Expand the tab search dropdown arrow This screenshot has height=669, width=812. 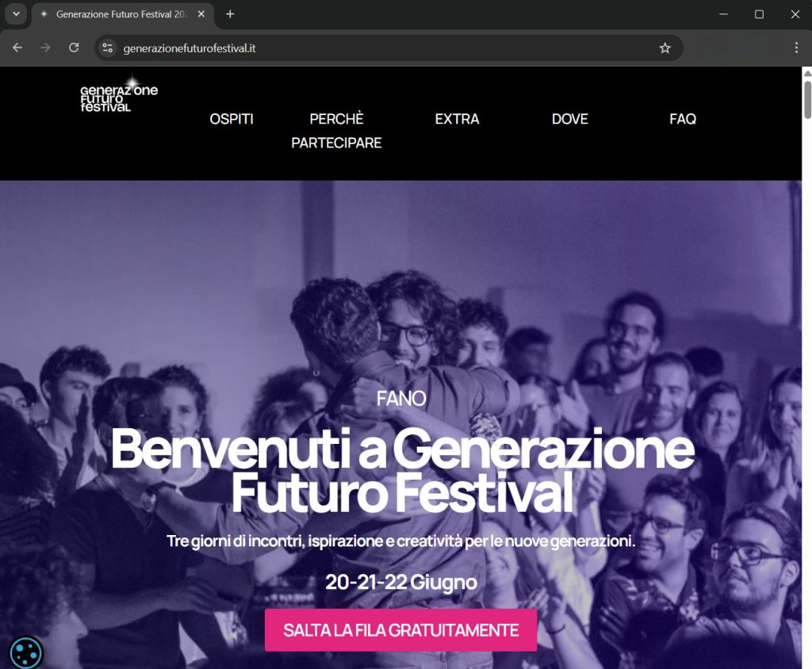(16, 14)
